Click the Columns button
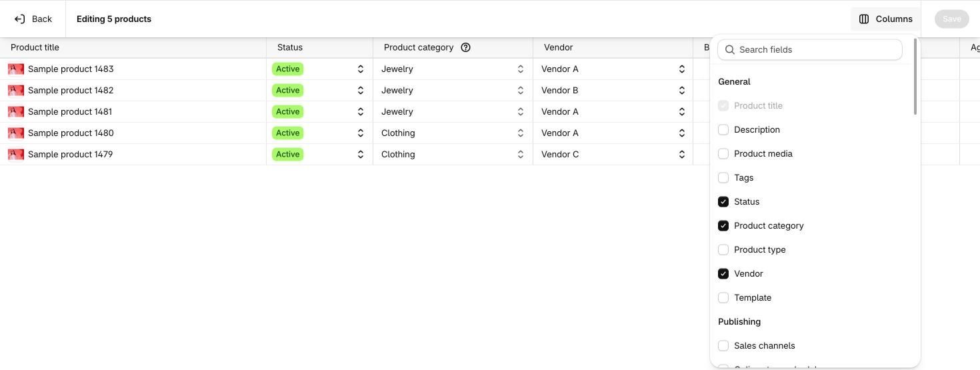 (x=885, y=19)
